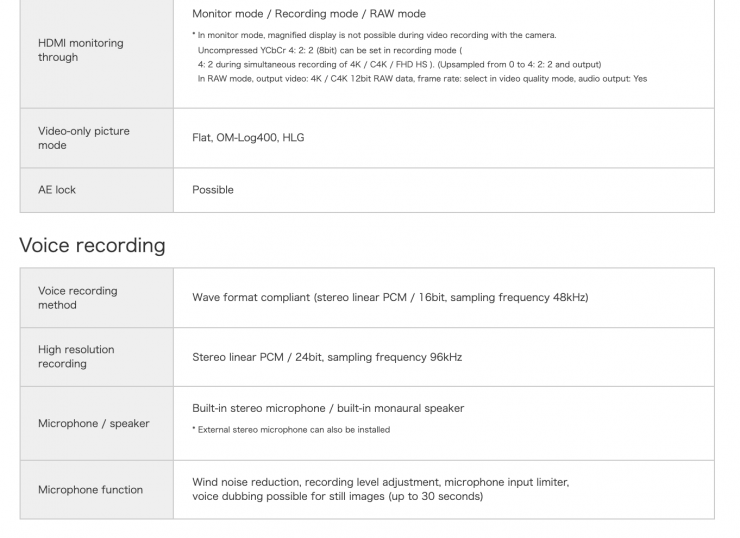Click the "In RAW mode, output video" note
This screenshot has height=538, width=740.
(420, 78)
